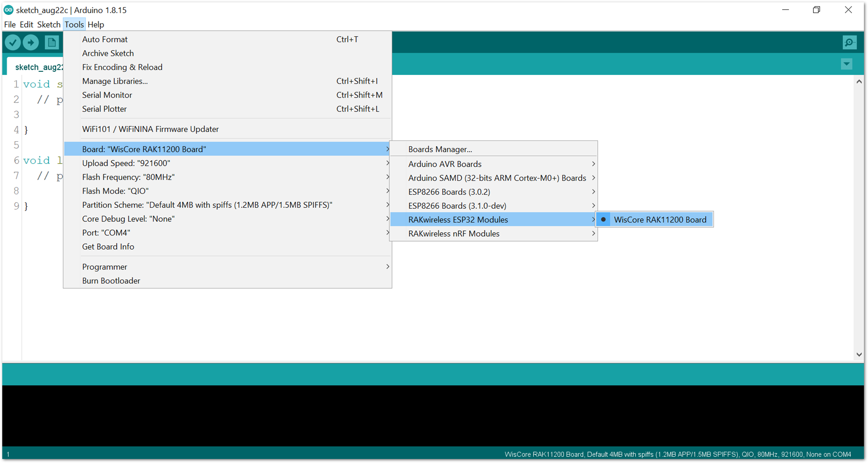Click the New sketch file icon
868x463 pixels.
click(x=52, y=42)
